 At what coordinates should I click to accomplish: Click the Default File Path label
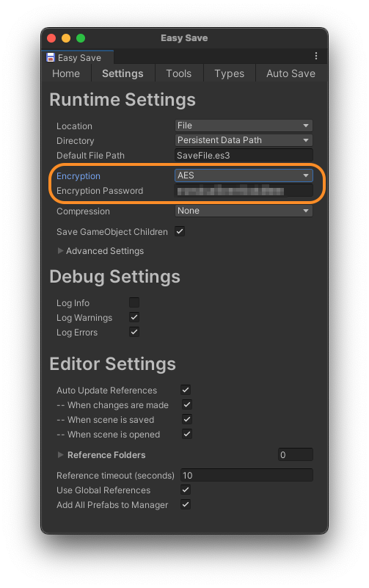(90, 155)
